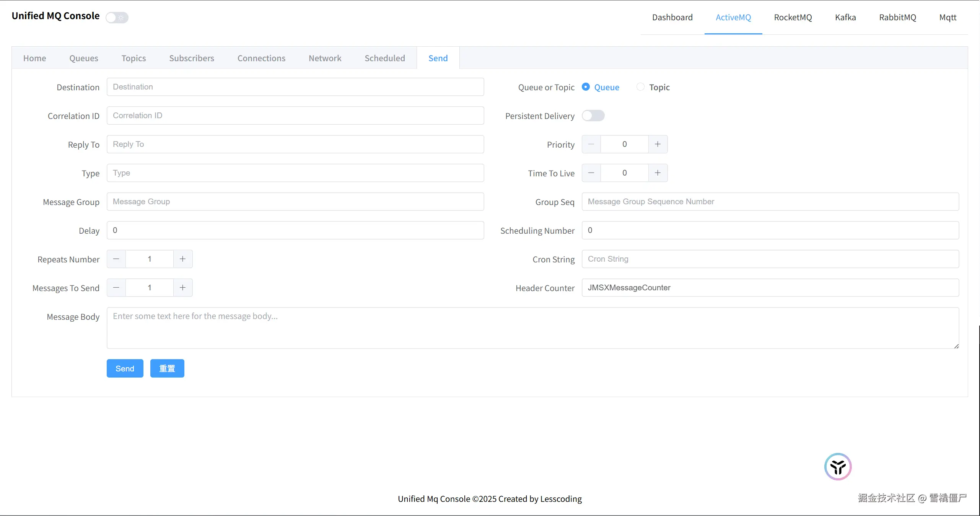Increase the Priority value with plus
The image size is (980, 516).
click(658, 144)
